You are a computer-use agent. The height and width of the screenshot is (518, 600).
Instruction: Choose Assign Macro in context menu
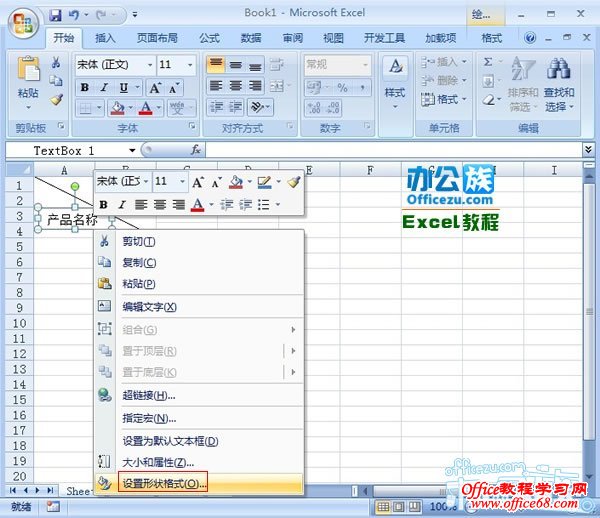click(x=199, y=418)
